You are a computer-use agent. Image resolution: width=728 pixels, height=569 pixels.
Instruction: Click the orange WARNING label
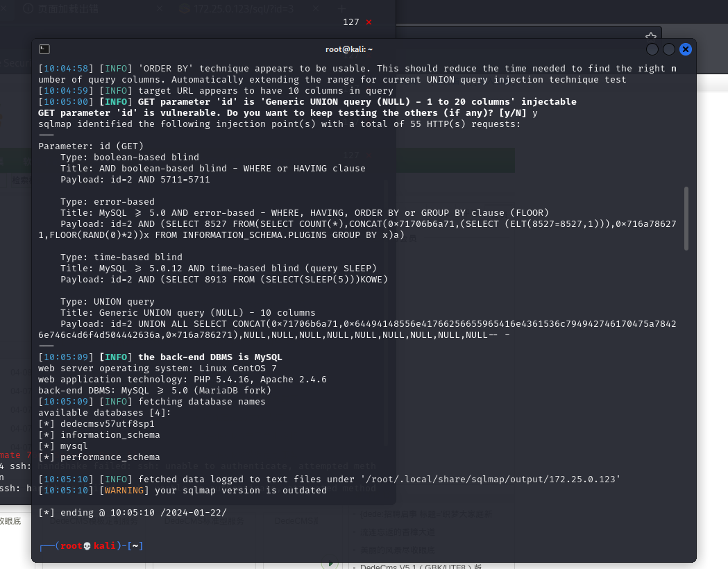[124, 491]
